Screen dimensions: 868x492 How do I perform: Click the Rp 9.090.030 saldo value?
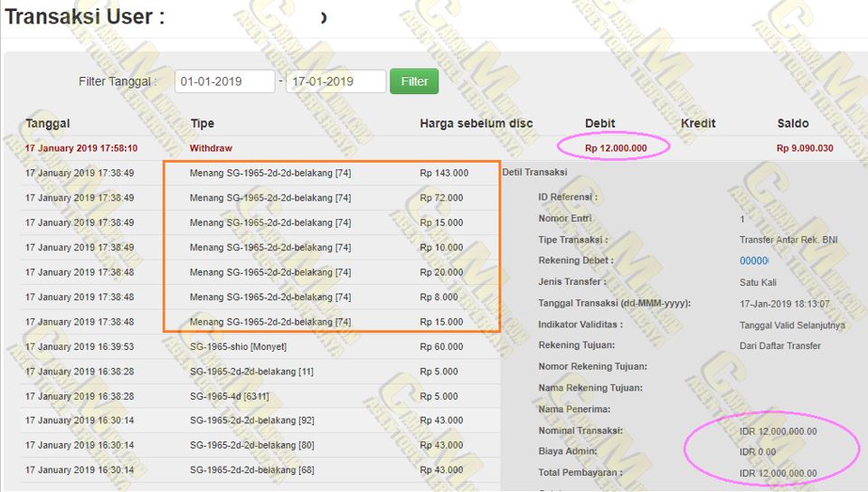coord(805,147)
